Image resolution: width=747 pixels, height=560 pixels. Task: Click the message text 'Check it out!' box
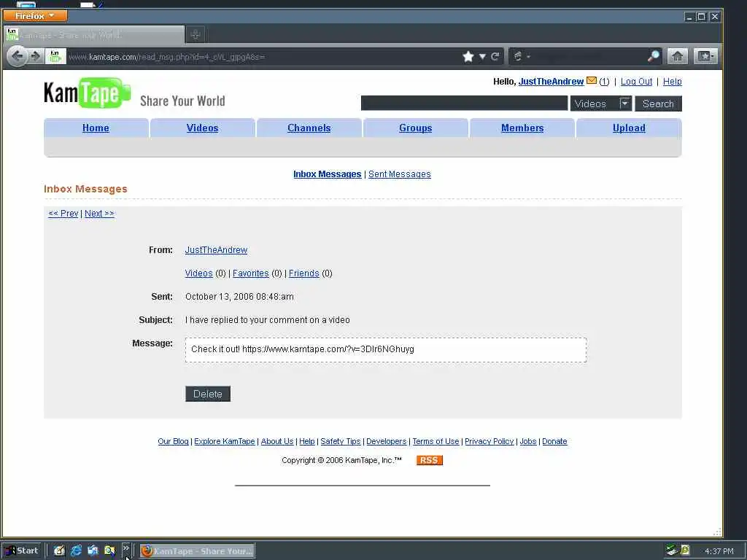(x=386, y=350)
